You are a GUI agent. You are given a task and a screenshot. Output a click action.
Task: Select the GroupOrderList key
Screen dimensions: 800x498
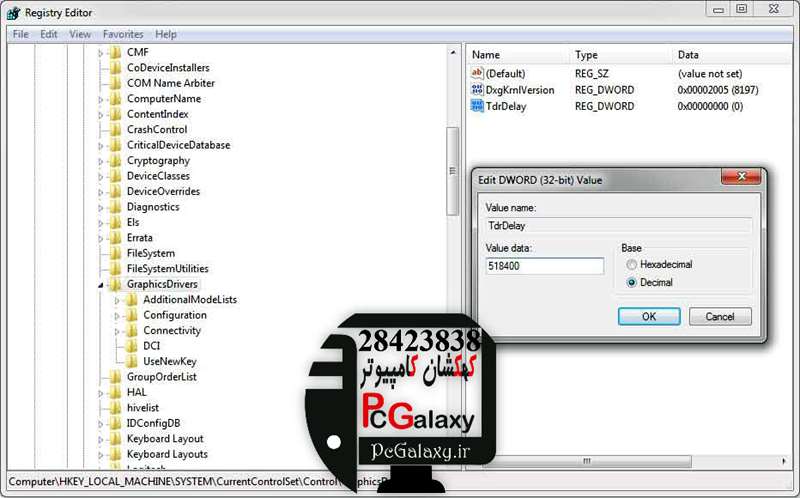pos(162,377)
